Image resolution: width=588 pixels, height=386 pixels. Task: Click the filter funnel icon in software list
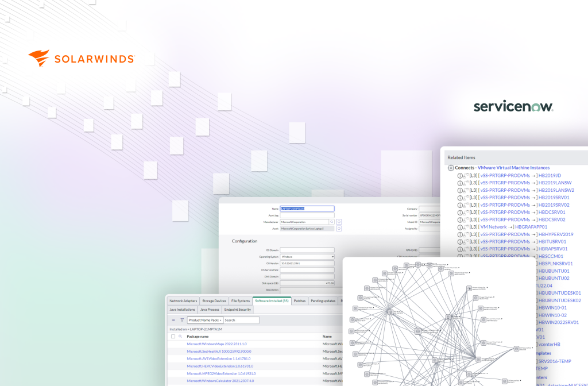[x=182, y=320]
